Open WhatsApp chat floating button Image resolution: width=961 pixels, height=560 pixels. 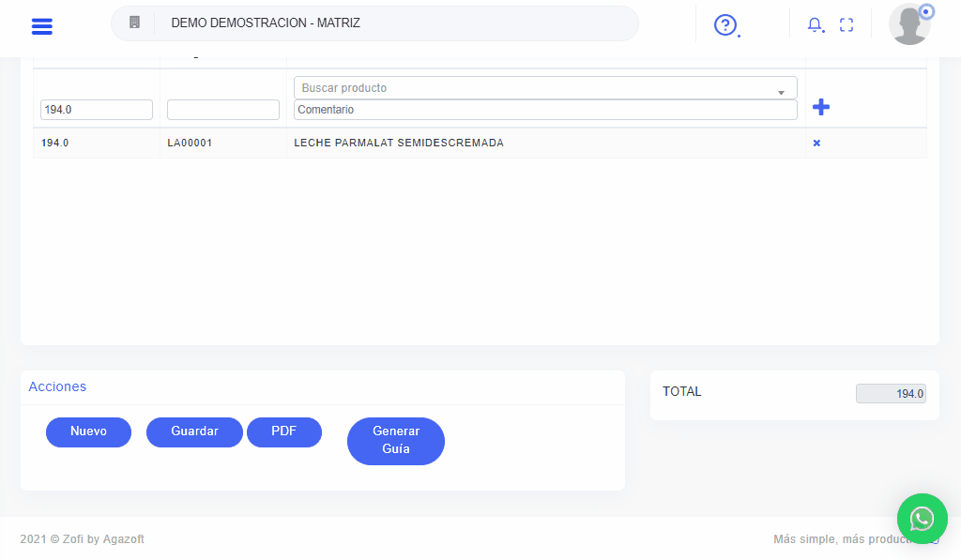922,518
